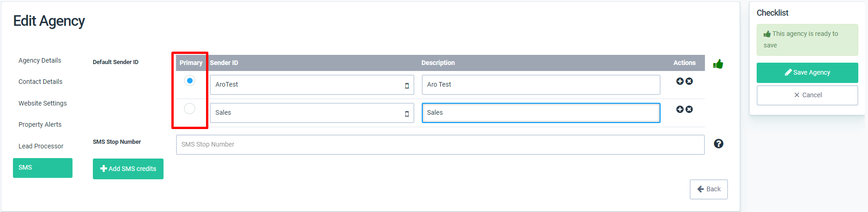Click the Back button
Viewport: 868px width, 212px height.
(709, 189)
